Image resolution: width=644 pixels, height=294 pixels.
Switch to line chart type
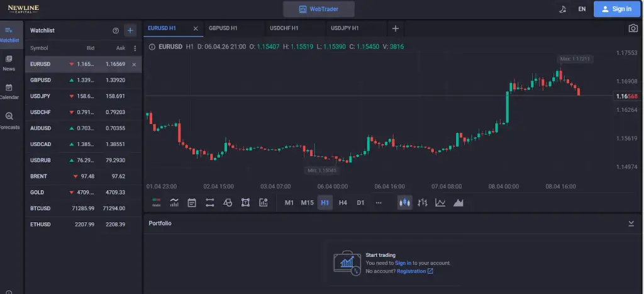(440, 203)
